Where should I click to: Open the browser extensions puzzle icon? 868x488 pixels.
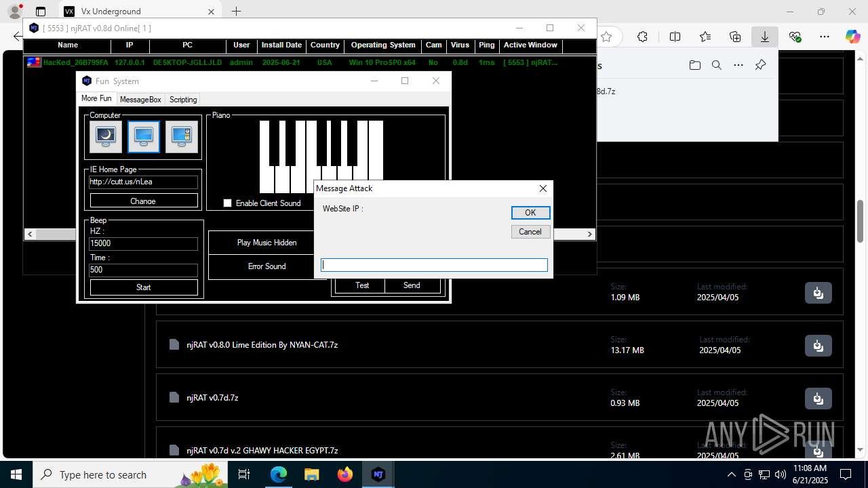click(x=642, y=37)
